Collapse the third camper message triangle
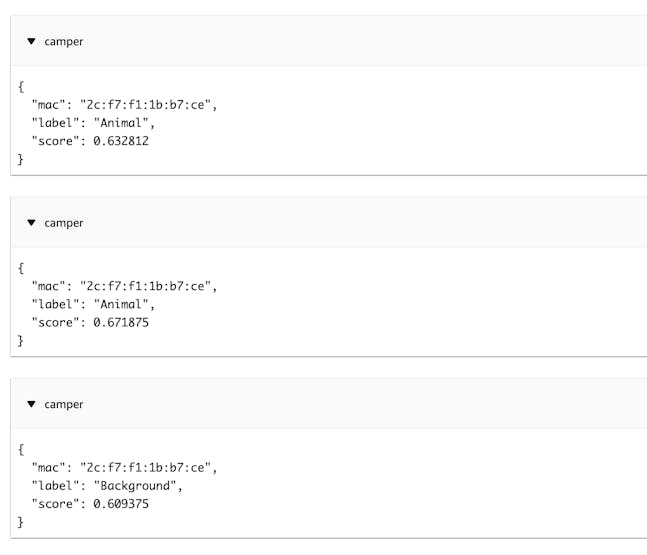647x555 pixels. (x=31, y=404)
